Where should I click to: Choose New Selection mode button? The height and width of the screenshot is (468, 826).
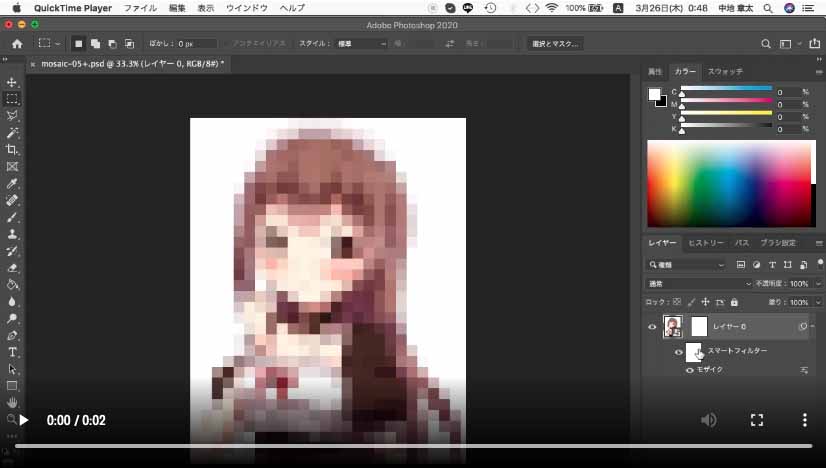(x=78, y=44)
